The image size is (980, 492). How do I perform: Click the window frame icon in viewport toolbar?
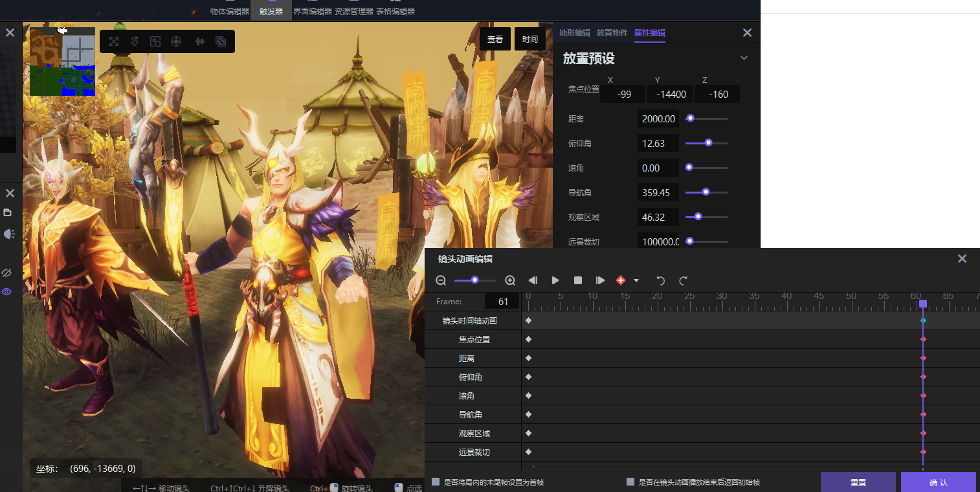coord(155,41)
